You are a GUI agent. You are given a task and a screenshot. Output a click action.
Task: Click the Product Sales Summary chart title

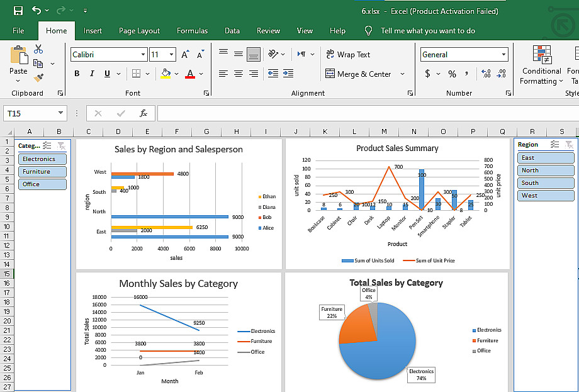tap(397, 148)
